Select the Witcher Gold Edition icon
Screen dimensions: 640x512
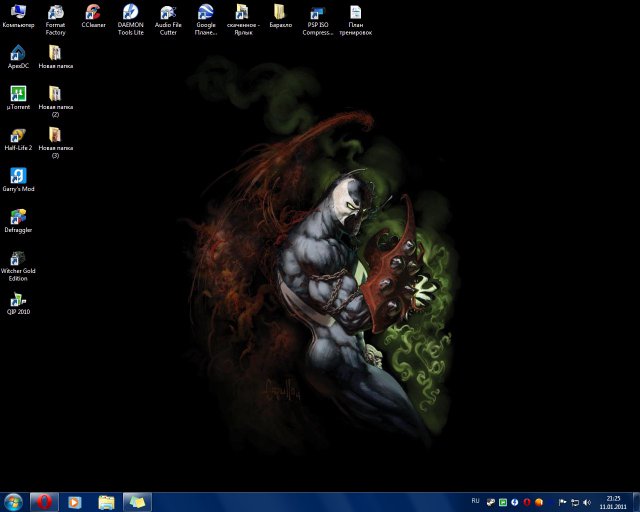(18, 258)
